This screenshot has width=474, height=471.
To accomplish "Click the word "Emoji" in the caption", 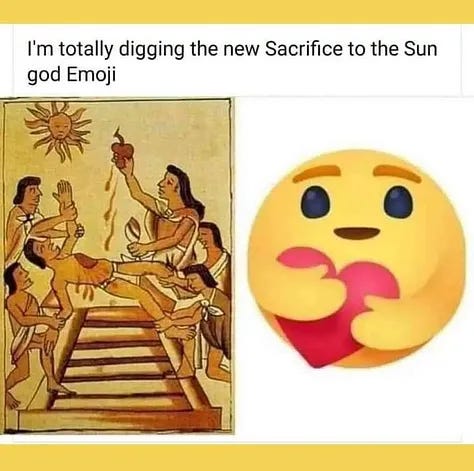I will (91, 75).
